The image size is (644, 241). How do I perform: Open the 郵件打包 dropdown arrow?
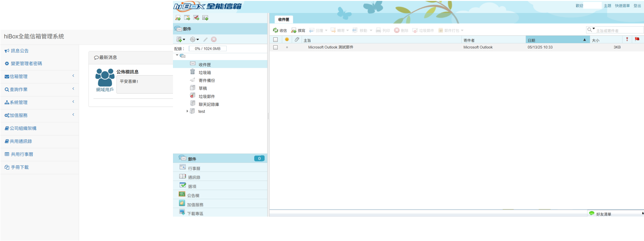coord(462,31)
